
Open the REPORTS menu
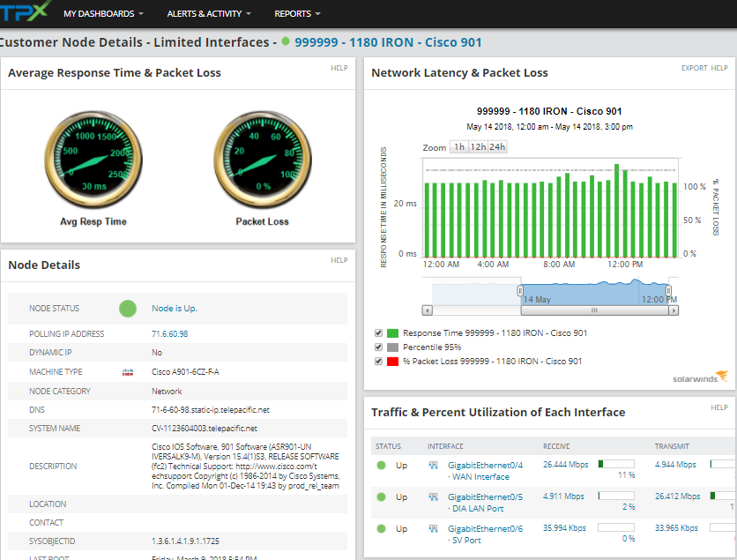point(297,13)
